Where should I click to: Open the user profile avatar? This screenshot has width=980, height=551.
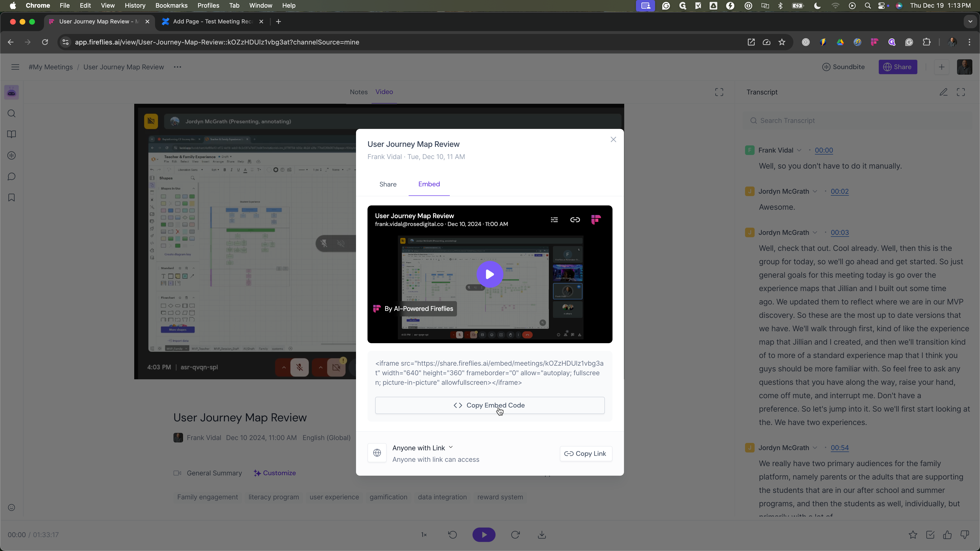(x=964, y=67)
